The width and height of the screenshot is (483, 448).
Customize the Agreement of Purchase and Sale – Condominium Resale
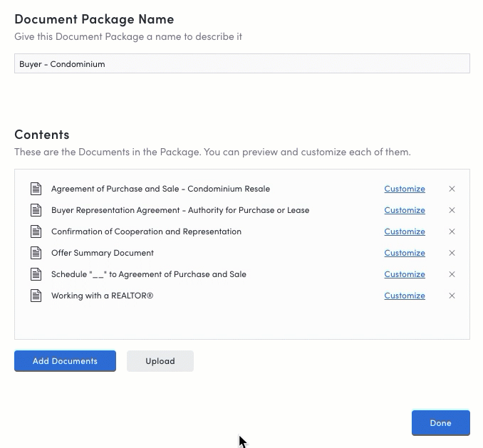click(405, 189)
